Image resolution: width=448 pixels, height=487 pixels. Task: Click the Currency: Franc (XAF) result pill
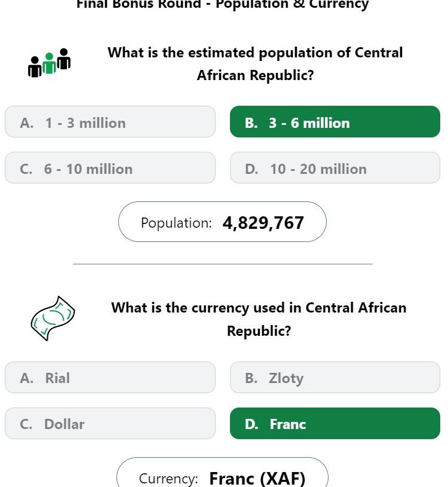[222, 472]
